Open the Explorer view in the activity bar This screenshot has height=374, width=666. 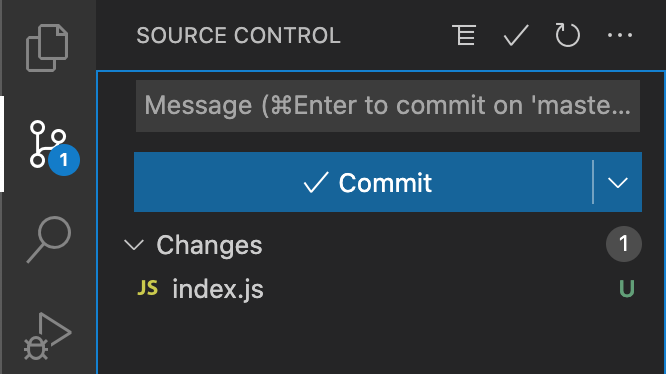click(x=47, y=48)
